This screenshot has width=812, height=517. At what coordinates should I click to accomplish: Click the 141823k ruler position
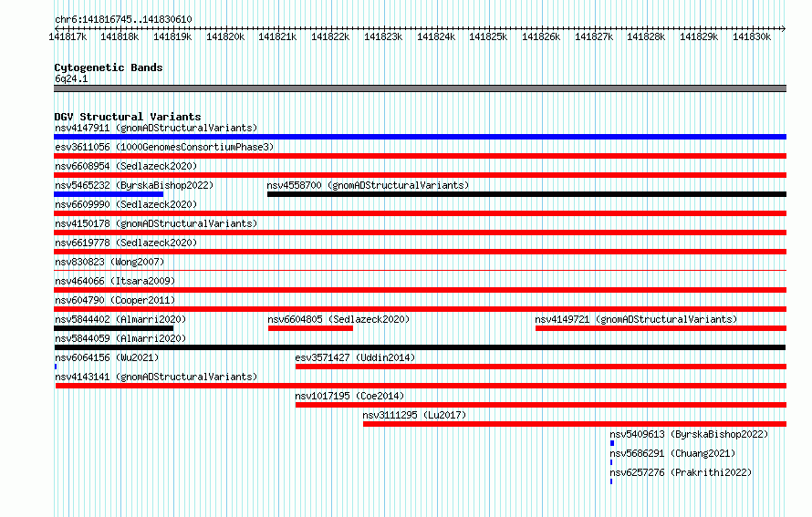pyautogui.click(x=383, y=36)
